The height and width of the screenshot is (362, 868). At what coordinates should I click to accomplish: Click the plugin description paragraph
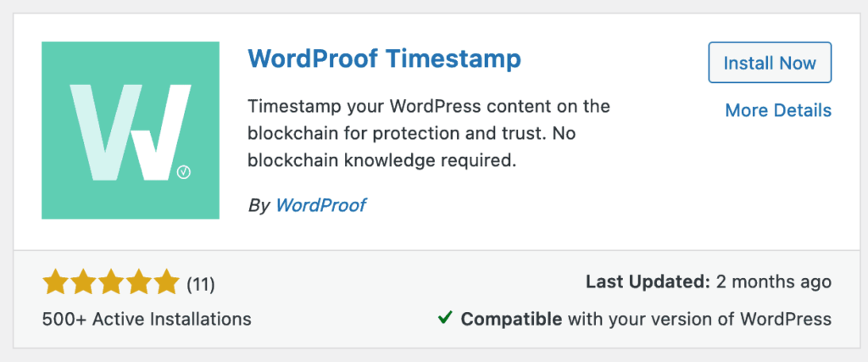click(429, 134)
